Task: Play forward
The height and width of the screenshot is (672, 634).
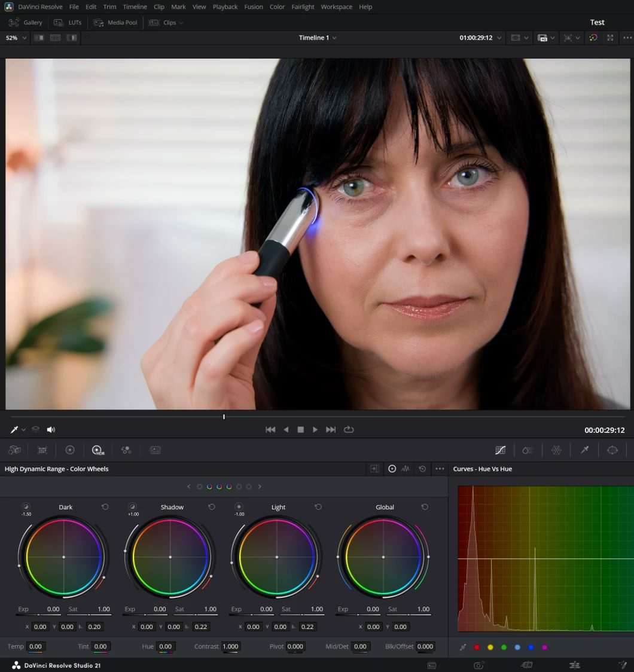Action: point(315,429)
